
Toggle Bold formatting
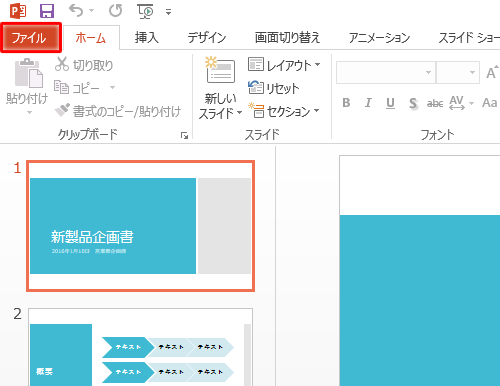click(x=346, y=103)
